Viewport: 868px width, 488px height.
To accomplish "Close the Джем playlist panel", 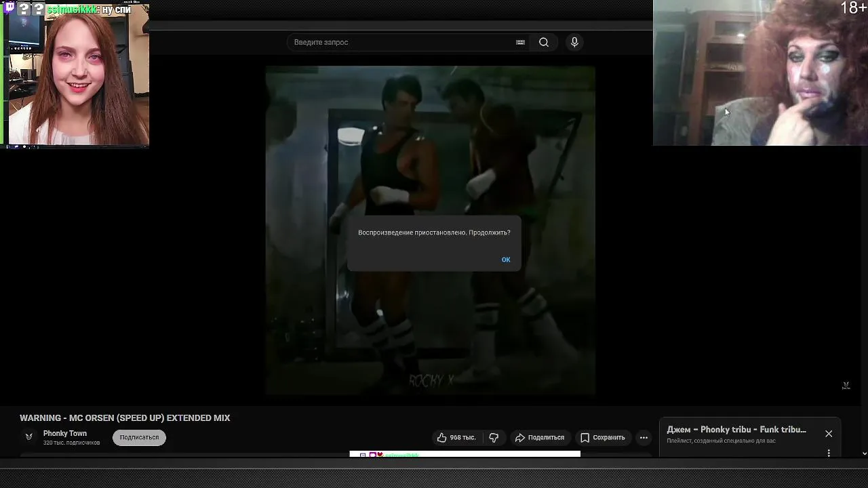I will tap(829, 434).
